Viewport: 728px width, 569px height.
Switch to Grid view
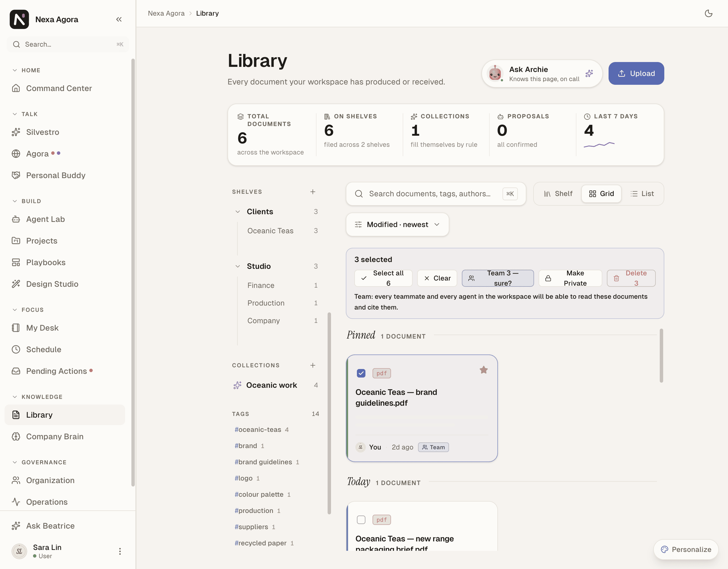(x=601, y=194)
